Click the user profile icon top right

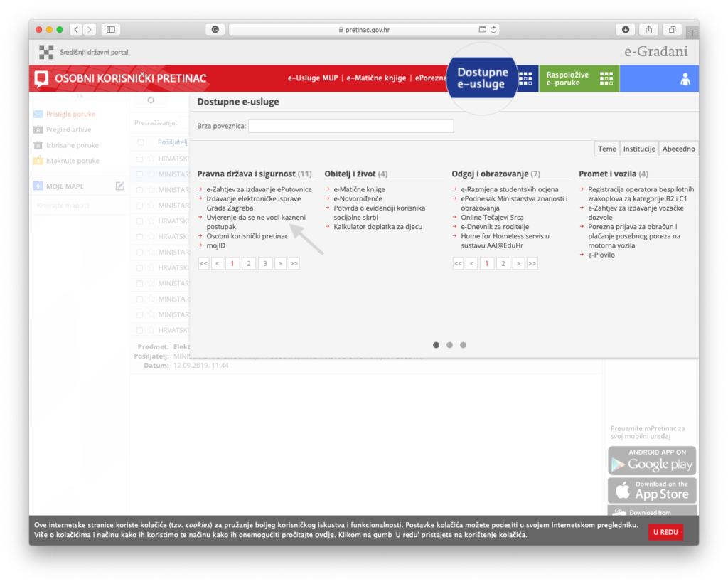tap(685, 78)
